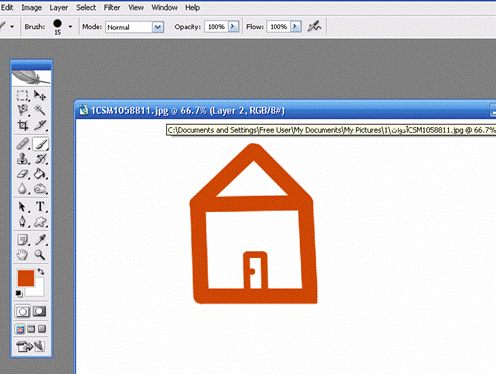Activate the Eraser tool
The height and width of the screenshot is (374, 496).
(23, 174)
